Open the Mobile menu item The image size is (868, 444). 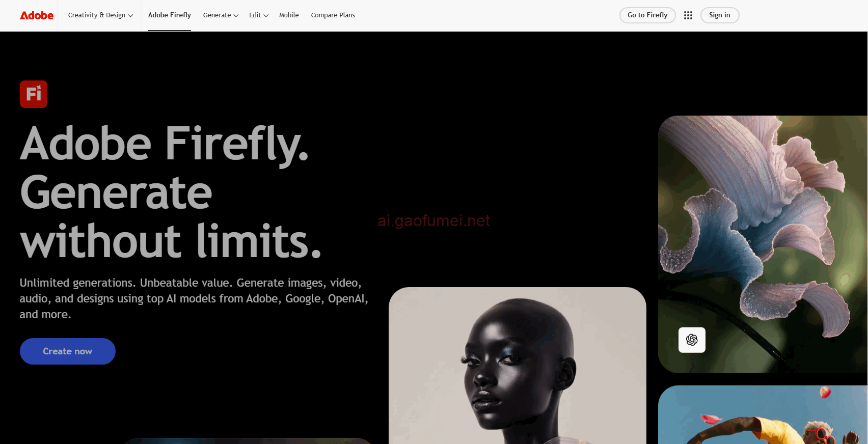click(x=289, y=15)
